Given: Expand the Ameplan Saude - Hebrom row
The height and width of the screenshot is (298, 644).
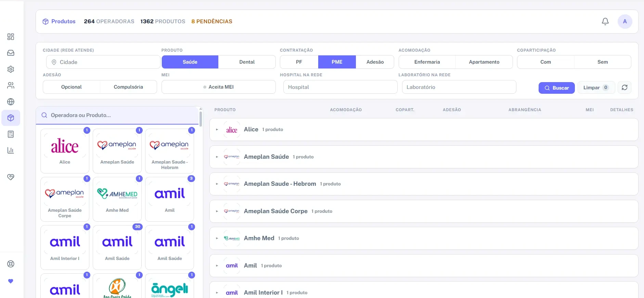Looking at the screenshot, I should click(424, 184).
